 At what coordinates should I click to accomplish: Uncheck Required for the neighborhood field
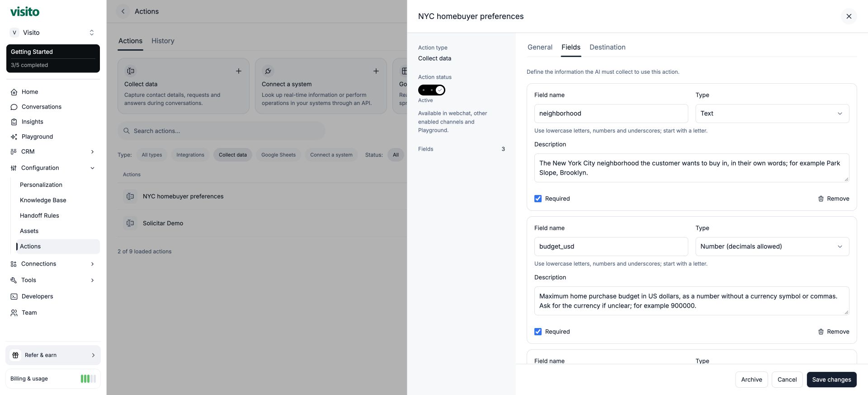tap(538, 199)
